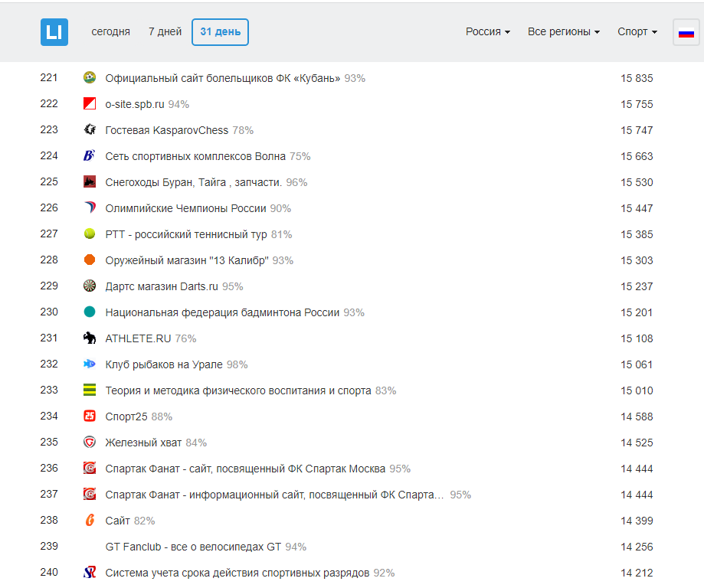The height and width of the screenshot is (588, 704).
Task: Click visitor count 15 201
Action: click(x=637, y=312)
